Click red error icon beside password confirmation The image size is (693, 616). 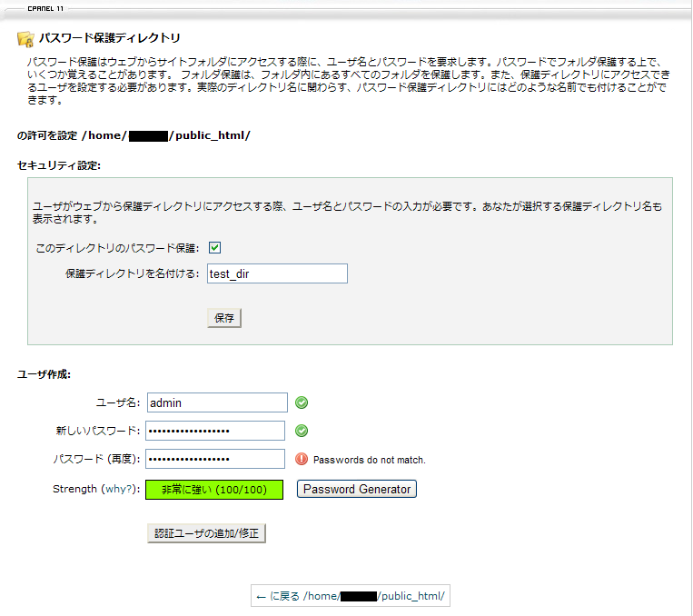(302, 459)
